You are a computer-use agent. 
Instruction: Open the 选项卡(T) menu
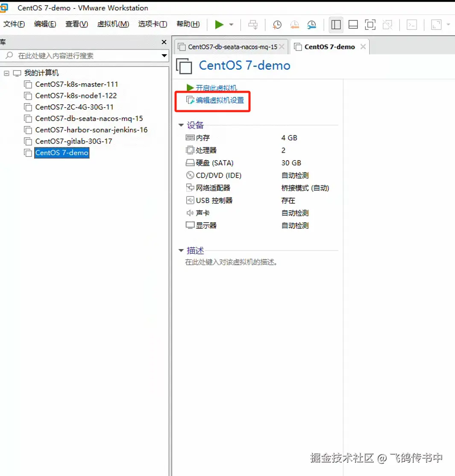pos(153,24)
